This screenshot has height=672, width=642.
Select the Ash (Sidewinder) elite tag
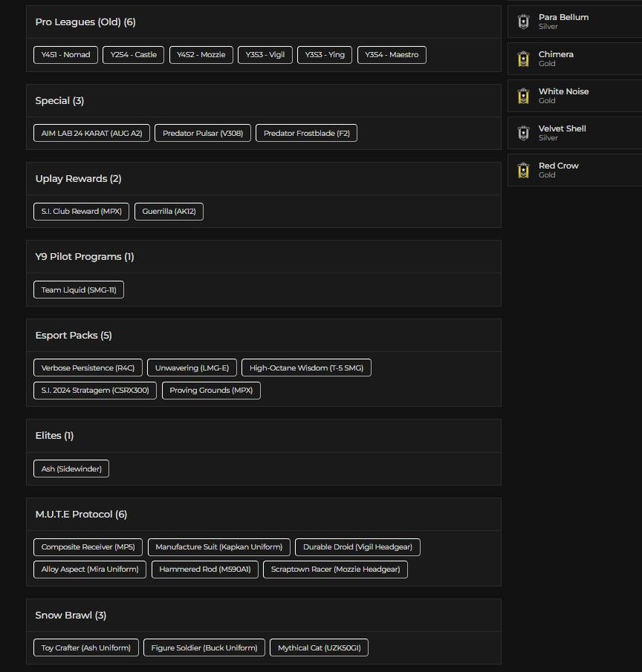pos(71,469)
